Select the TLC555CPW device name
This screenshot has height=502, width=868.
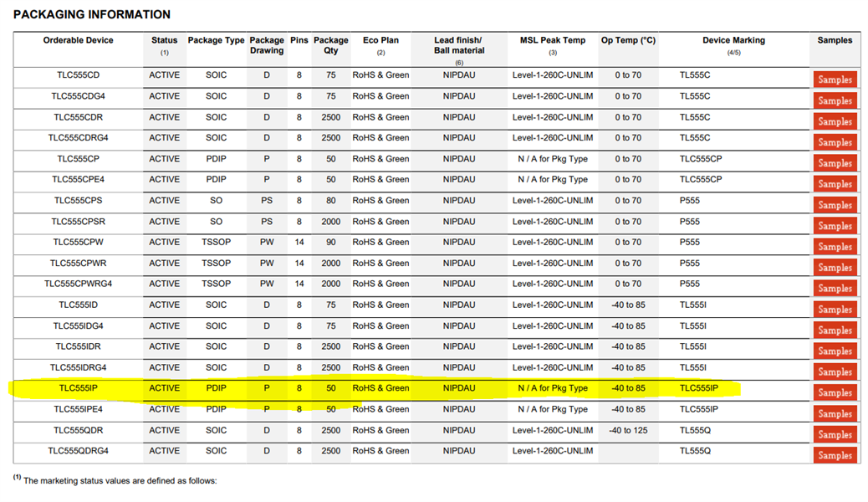pyautogui.click(x=78, y=242)
